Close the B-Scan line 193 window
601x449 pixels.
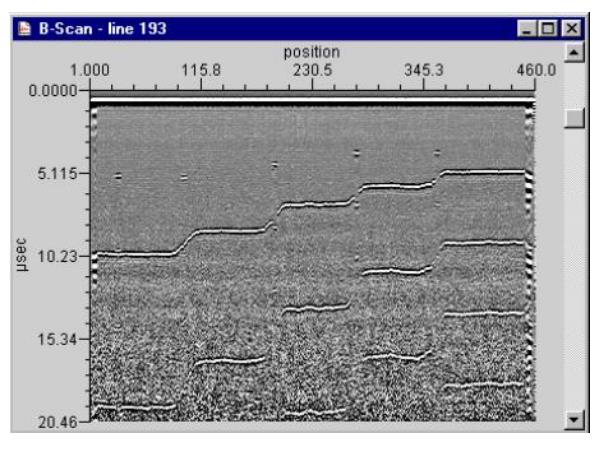[x=571, y=29]
